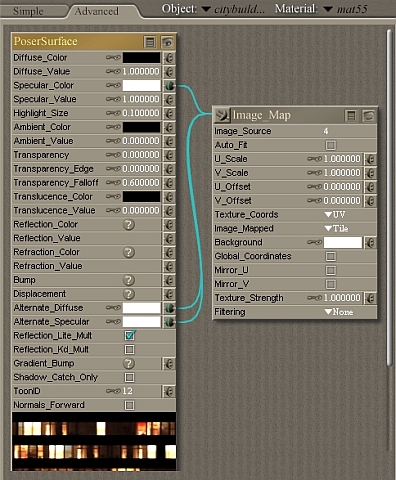Open Material dropdown mat55
Screen dimensions: 396x480
345,9
